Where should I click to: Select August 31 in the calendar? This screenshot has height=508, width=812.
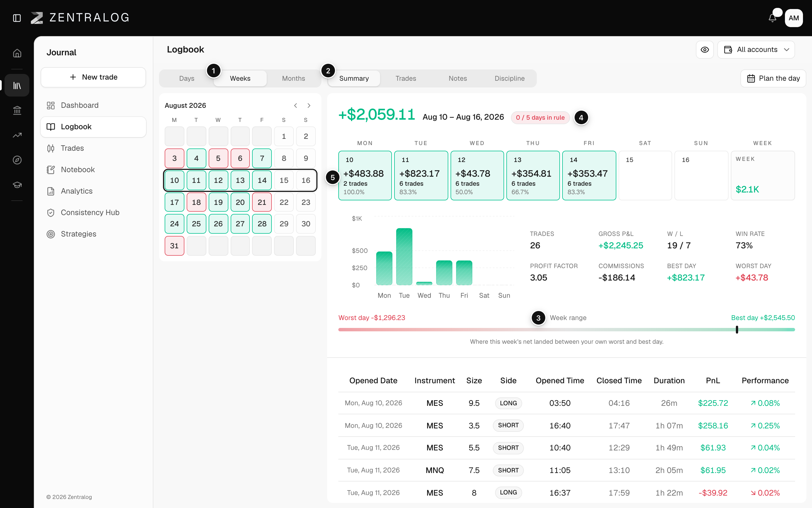175,246
